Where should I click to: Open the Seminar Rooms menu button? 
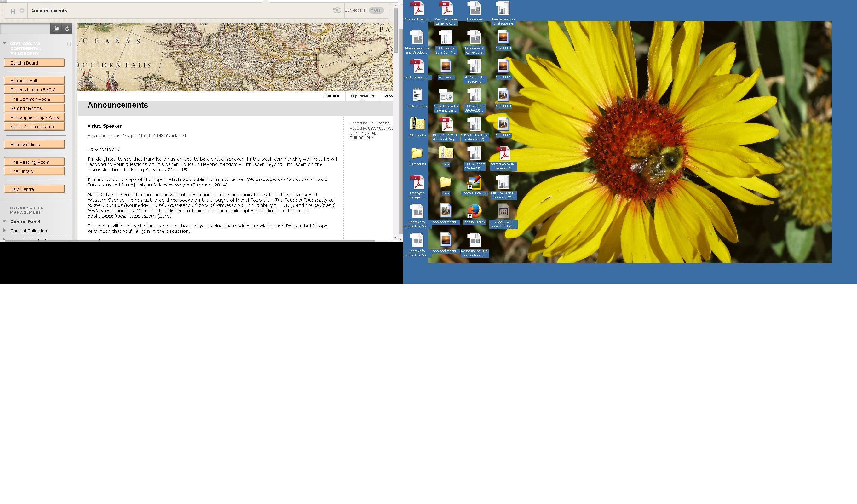pos(34,108)
